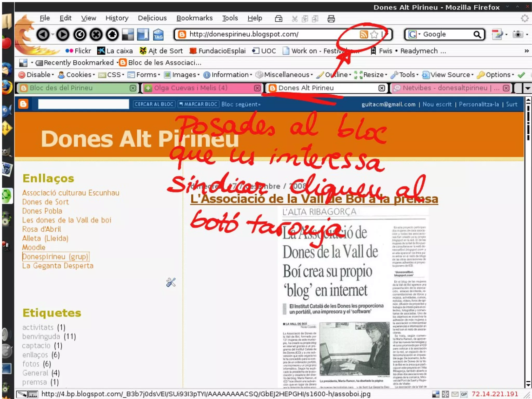Click the Stop loading button
Screen dimensions: 532x399
tap(96, 35)
